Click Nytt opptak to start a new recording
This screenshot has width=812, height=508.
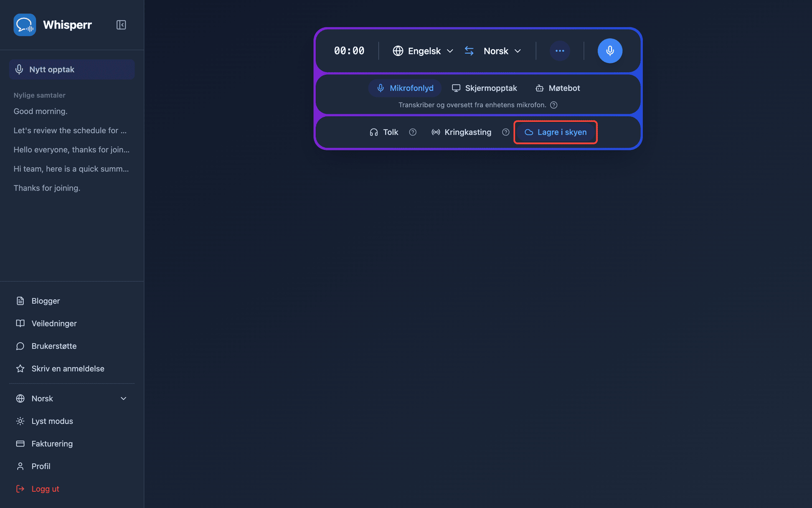pyautogui.click(x=72, y=70)
